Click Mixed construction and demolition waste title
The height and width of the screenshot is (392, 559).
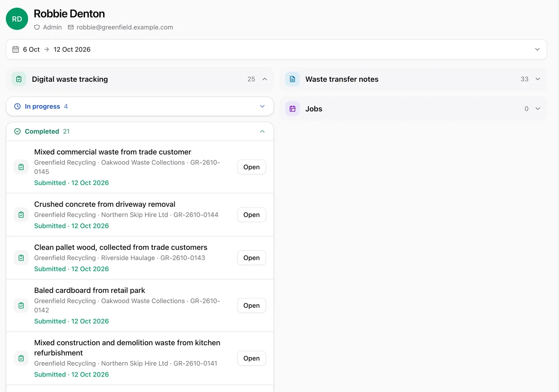coord(127,348)
